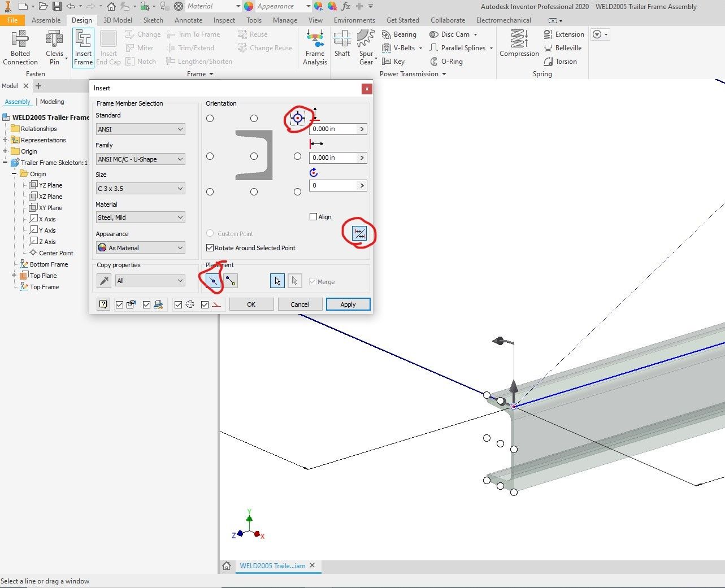Image resolution: width=725 pixels, height=588 pixels.
Task: Open the Annotate ribbon tab
Action: click(188, 20)
